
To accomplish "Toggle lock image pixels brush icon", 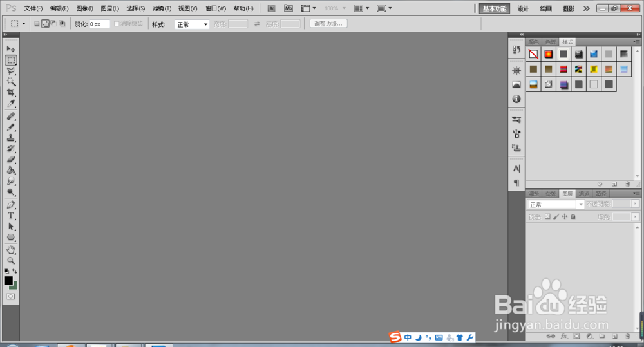I will pyautogui.click(x=556, y=216).
